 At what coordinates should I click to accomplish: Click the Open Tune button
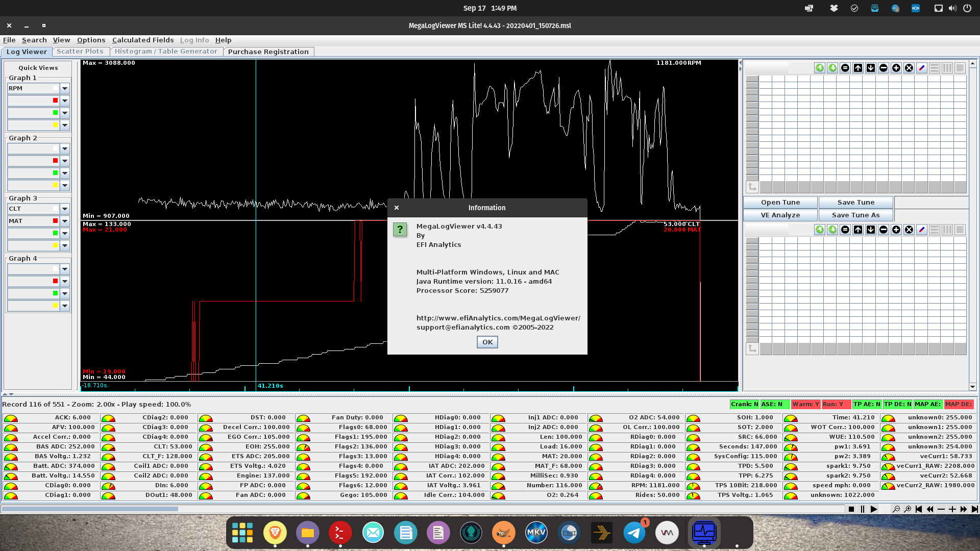[x=780, y=202]
